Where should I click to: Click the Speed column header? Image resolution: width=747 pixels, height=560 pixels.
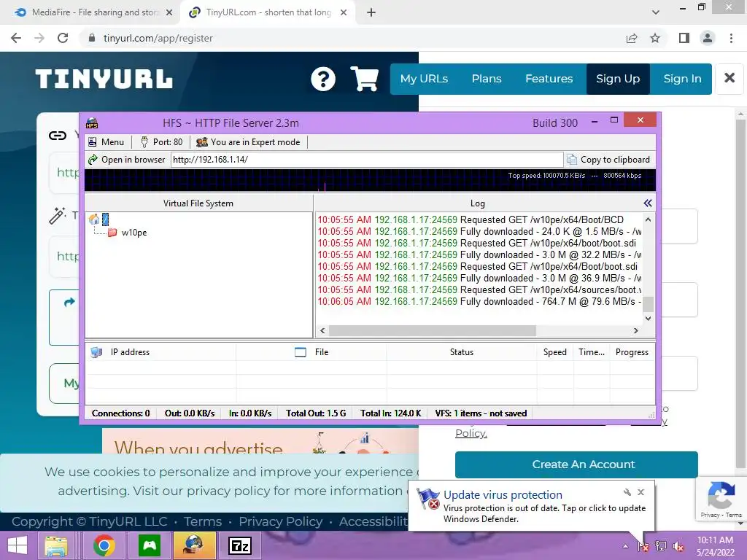(x=555, y=352)
